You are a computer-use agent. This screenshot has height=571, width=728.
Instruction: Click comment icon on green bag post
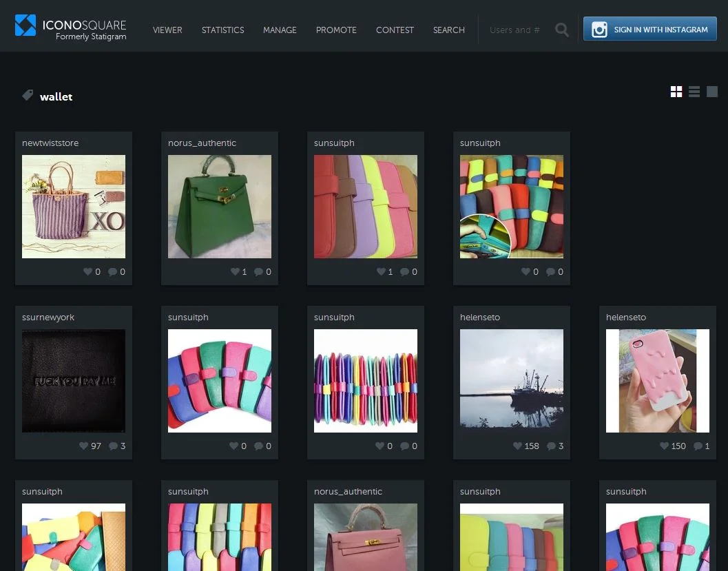(258, 271)
